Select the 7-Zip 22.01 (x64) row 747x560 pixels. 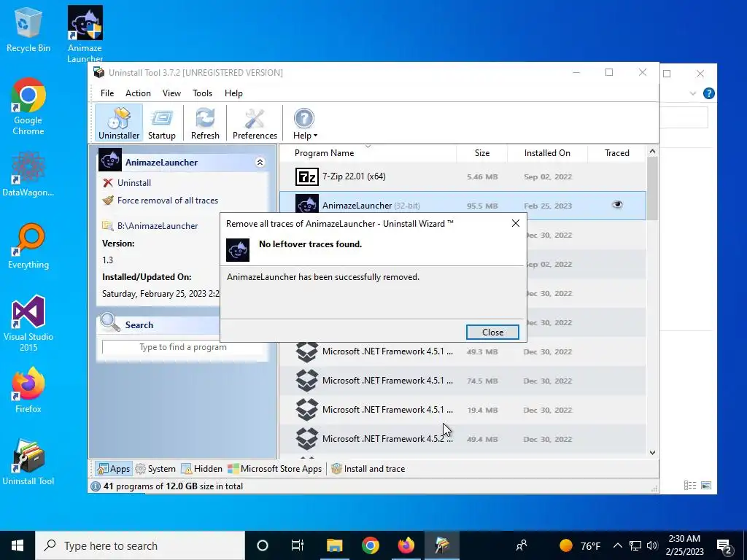tap(462, 176)
